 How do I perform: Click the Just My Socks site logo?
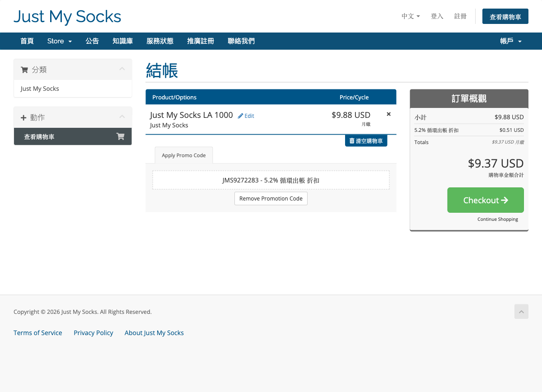[x=67, y=16]
